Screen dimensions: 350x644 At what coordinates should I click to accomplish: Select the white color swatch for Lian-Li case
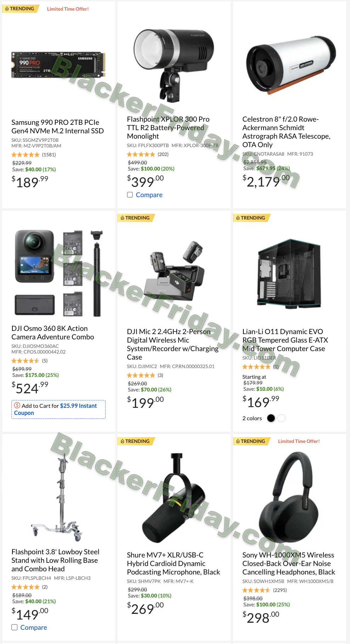[x=282, y=418]
